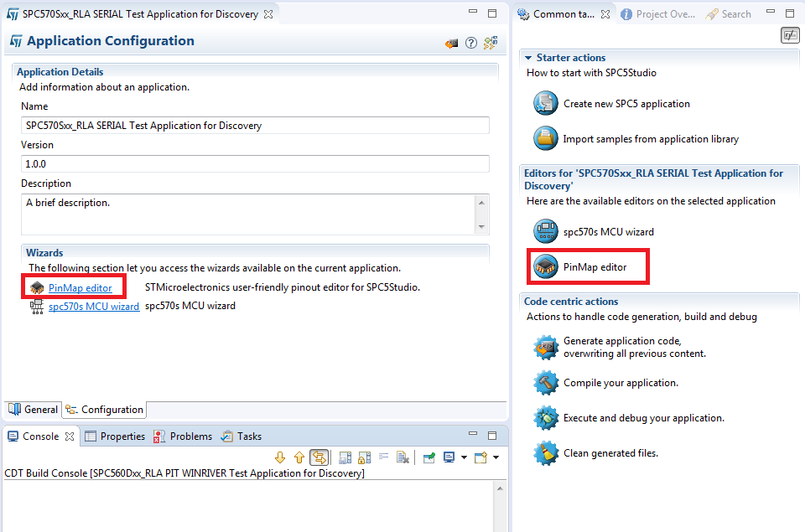Click the Open Console icon
The height and width of the screenshot is (532, 805).
(481, 457)
